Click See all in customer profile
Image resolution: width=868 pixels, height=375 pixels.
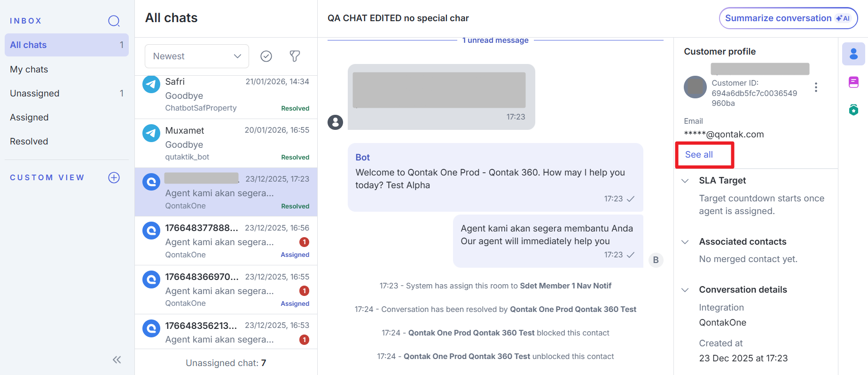pos(699,155)
